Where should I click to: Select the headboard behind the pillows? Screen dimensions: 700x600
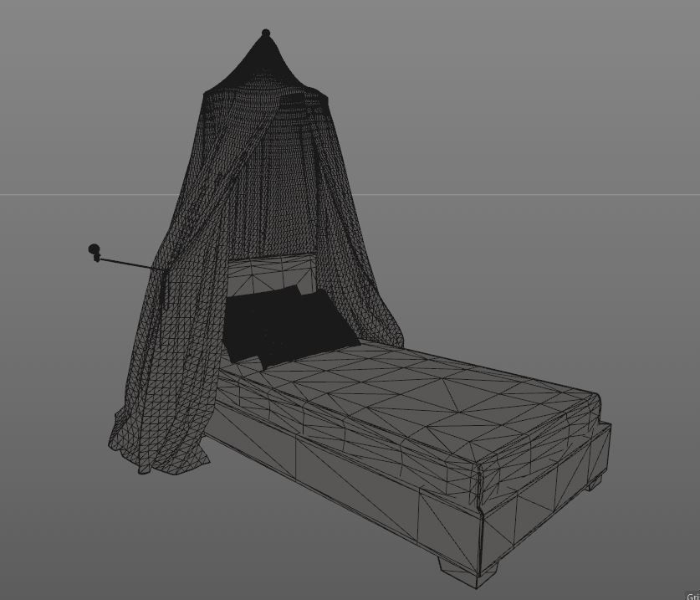pos(271,274)
